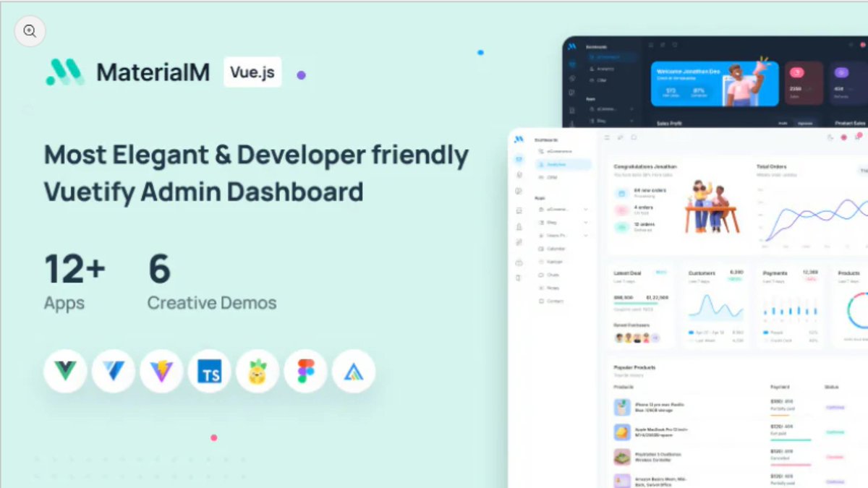Click the pink Sales card icon in dark dashboard
Viewport: 868px width, 488px height.
click(x=798, y=72)
